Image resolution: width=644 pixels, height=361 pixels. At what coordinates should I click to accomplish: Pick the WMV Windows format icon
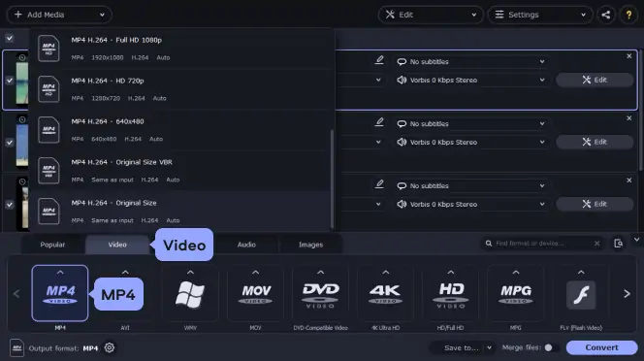[x=190, y=294]
